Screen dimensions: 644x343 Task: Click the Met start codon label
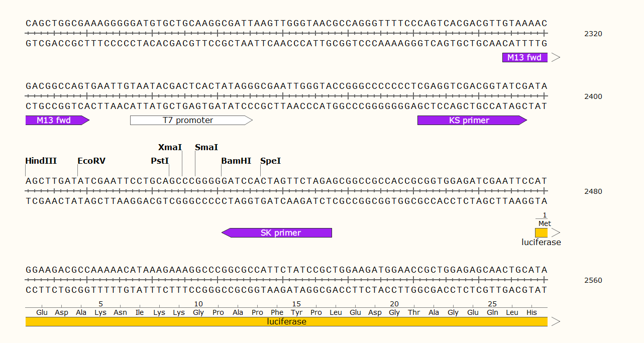pyautogui.click(x=545, y=223)
